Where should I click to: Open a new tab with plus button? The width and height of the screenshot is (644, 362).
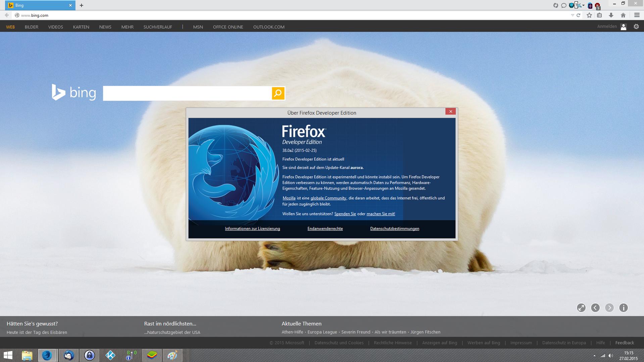point(81,5)
